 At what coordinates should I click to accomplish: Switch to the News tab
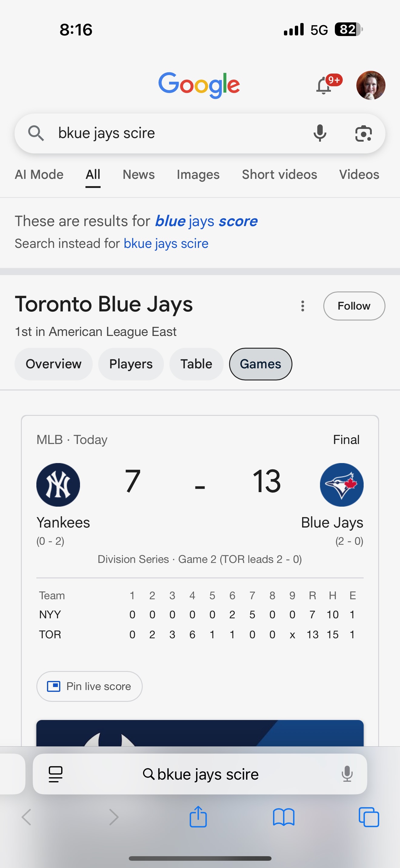[138, 175]
